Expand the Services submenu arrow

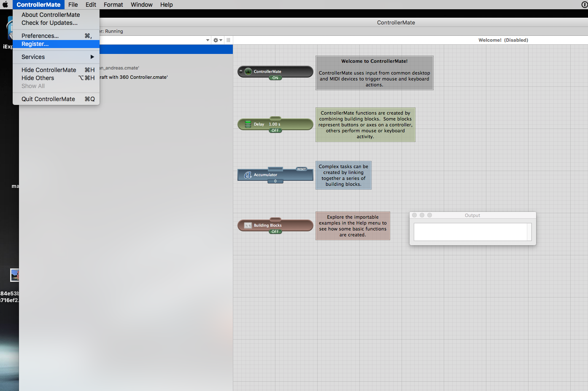pos(92,57)
